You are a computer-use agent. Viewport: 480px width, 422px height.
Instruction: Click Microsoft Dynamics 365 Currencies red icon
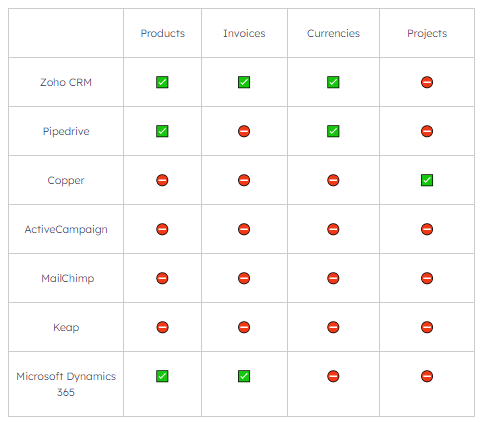(x=333, y=376)
